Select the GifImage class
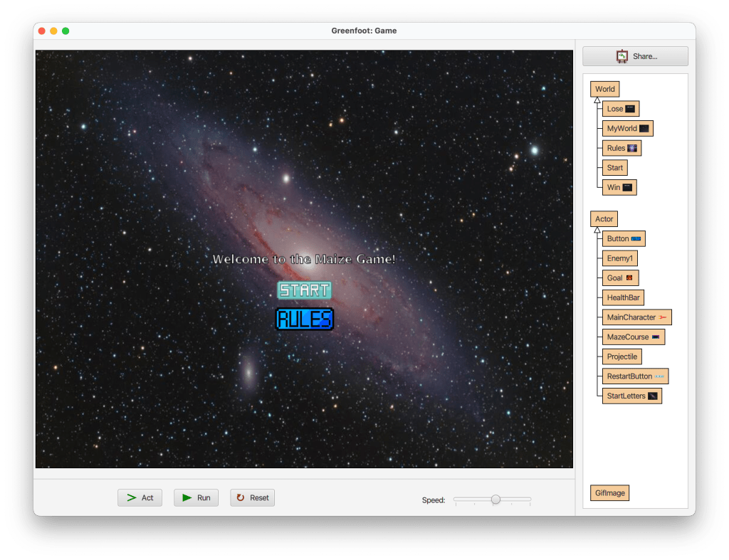 (609, 493)
